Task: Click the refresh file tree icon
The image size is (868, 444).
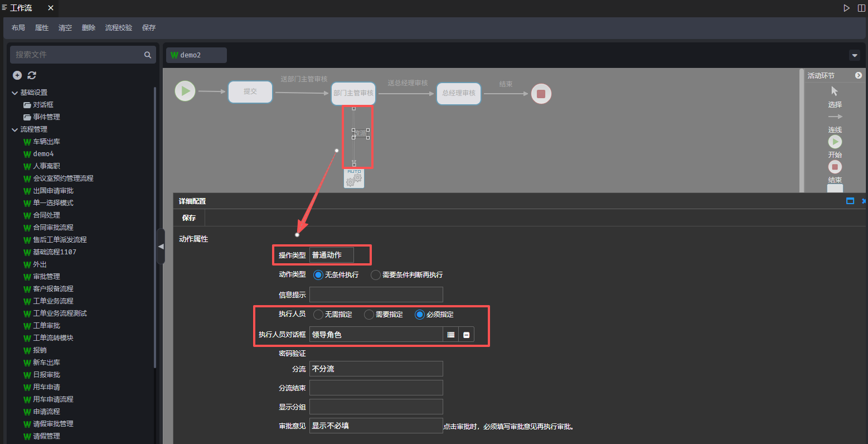Action: coord(32,75)
